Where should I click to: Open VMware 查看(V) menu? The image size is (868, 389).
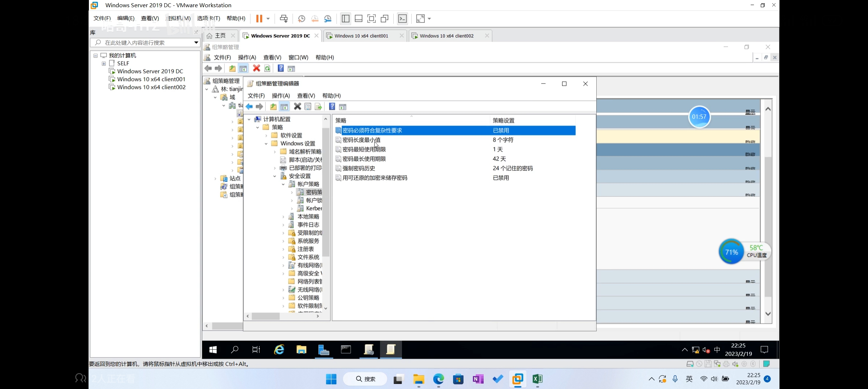150,18
